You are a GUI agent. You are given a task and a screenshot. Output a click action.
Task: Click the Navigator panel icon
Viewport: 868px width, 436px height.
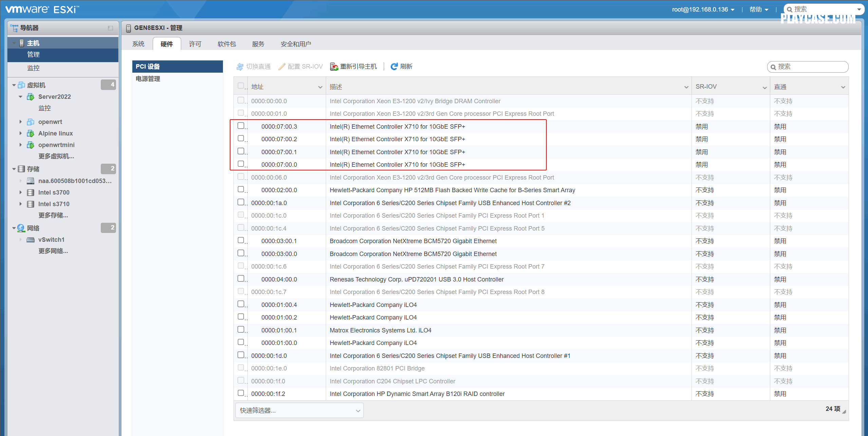(14, 28)
